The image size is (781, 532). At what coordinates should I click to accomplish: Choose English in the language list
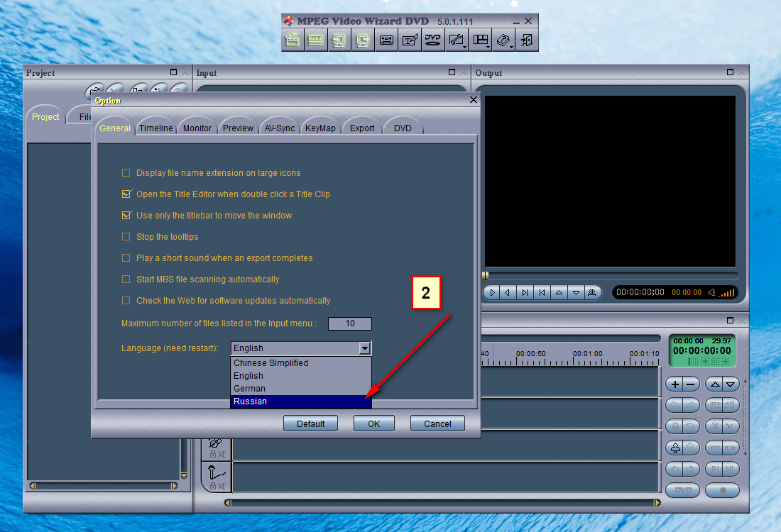click(x=301, y=376)
